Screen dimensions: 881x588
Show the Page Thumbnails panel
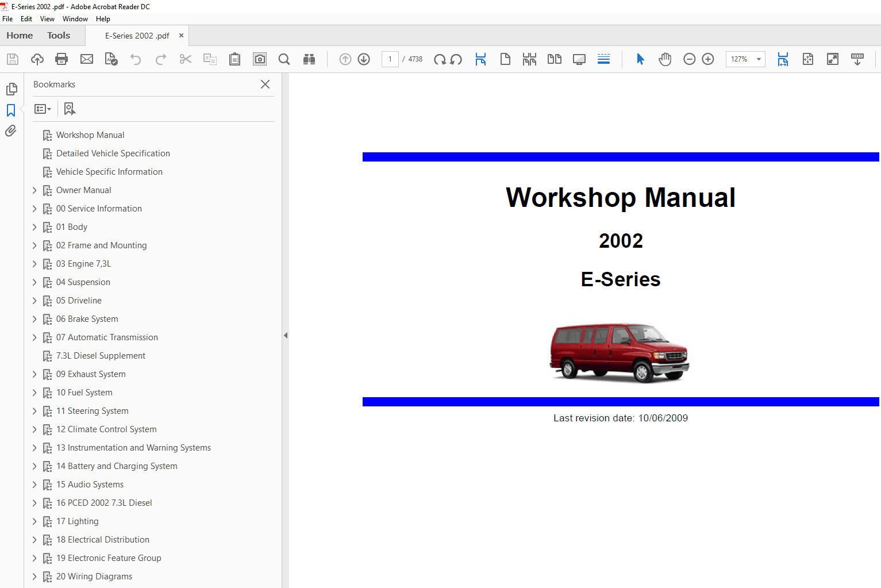tap(11, 89)
